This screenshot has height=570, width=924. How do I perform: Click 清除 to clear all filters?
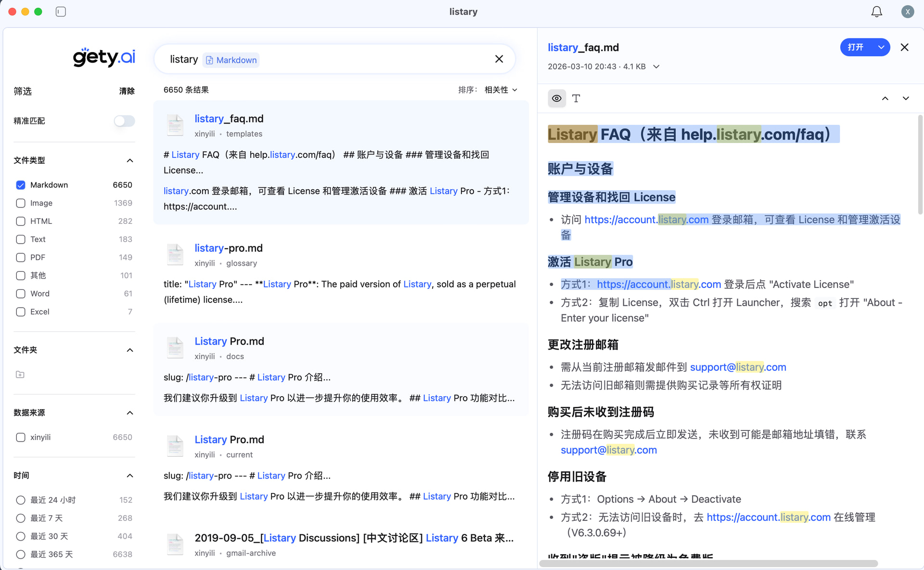[127, 91]
